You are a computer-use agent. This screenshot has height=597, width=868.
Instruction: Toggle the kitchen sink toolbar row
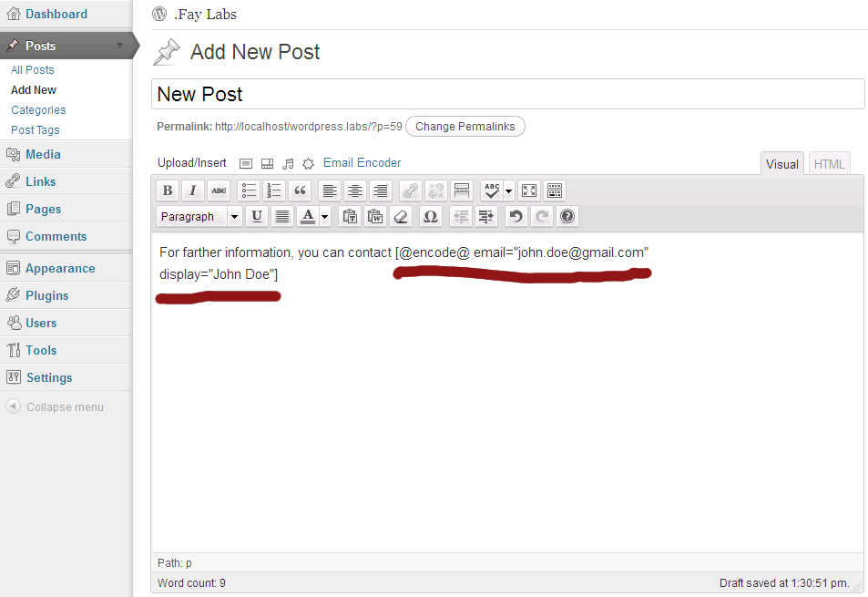click(555, 191)
